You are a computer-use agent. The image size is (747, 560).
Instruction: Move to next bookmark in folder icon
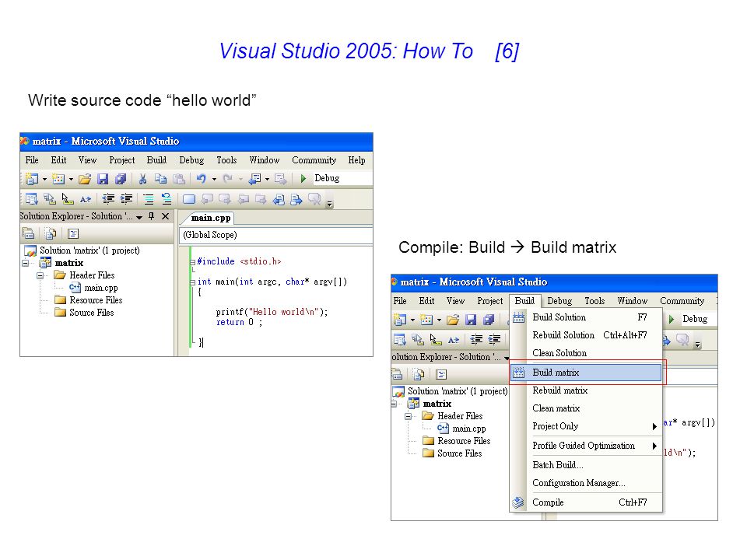[x=261, y=199]
